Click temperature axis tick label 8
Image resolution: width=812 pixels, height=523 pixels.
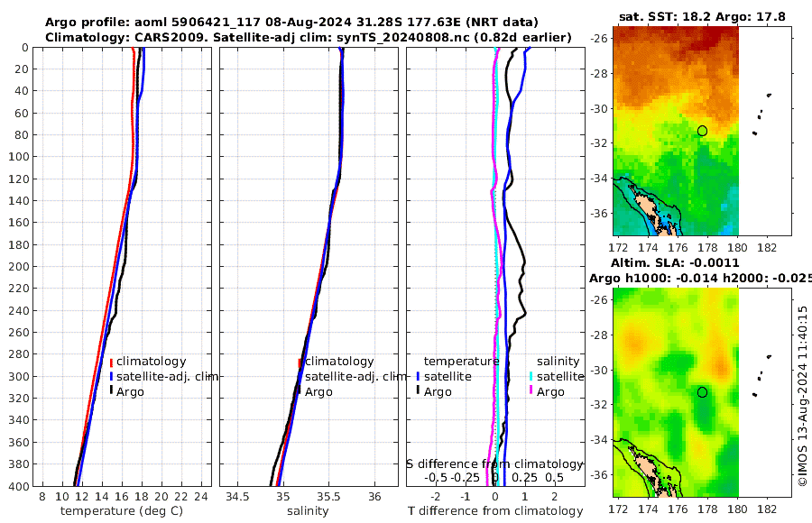pos(42,497)
